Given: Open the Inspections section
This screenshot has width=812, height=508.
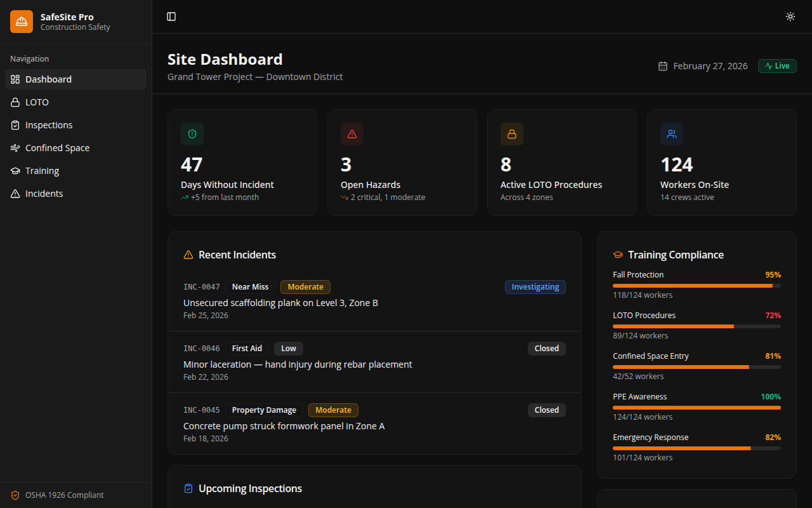Looking at the screenshot, I should click(48, 124).
